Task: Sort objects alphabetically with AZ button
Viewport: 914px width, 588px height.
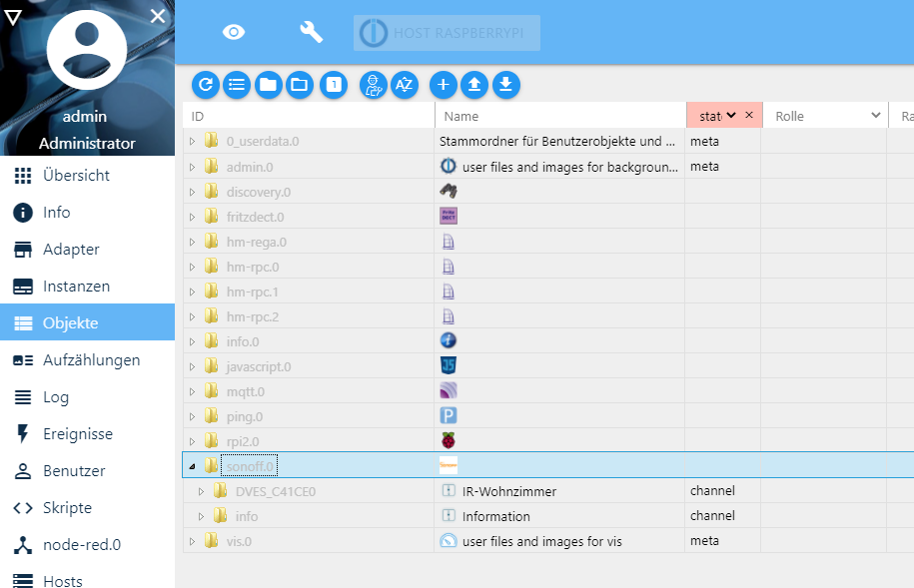Action: pos(404,85)
